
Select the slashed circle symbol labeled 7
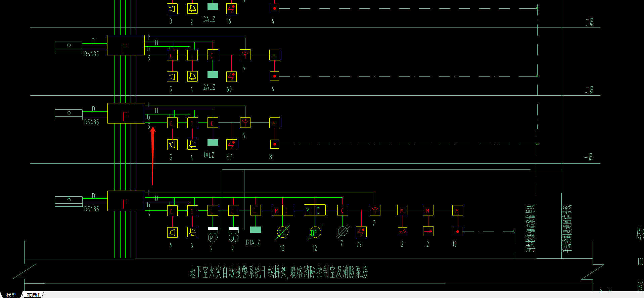click(342, 232)
